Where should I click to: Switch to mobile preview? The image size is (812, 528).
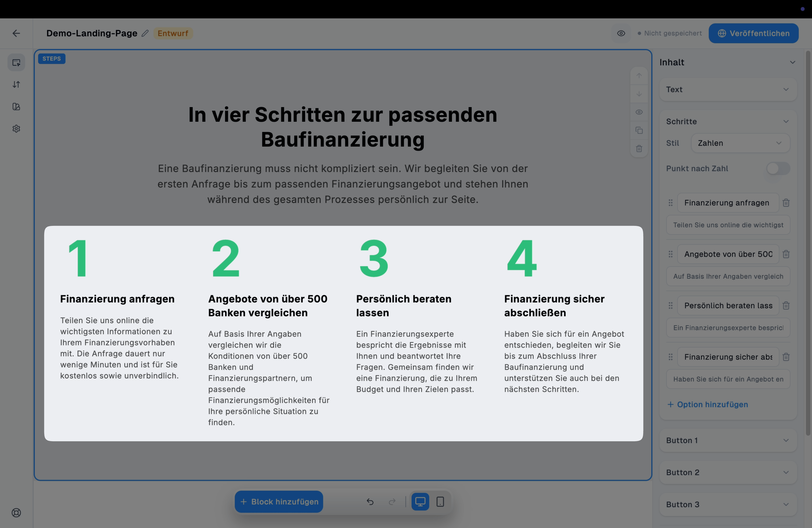click(x=441, y=502)
